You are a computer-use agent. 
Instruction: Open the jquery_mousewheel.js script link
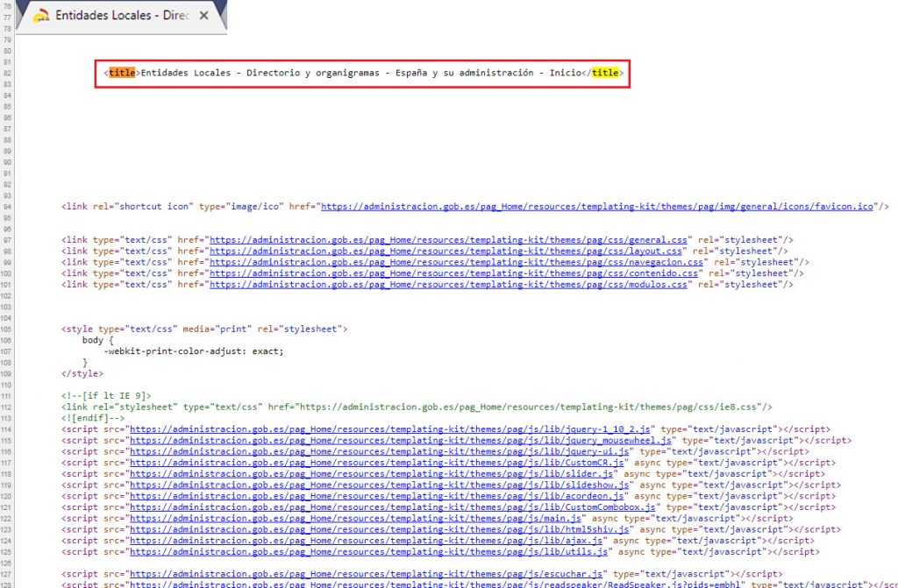(x=400, y=440)
